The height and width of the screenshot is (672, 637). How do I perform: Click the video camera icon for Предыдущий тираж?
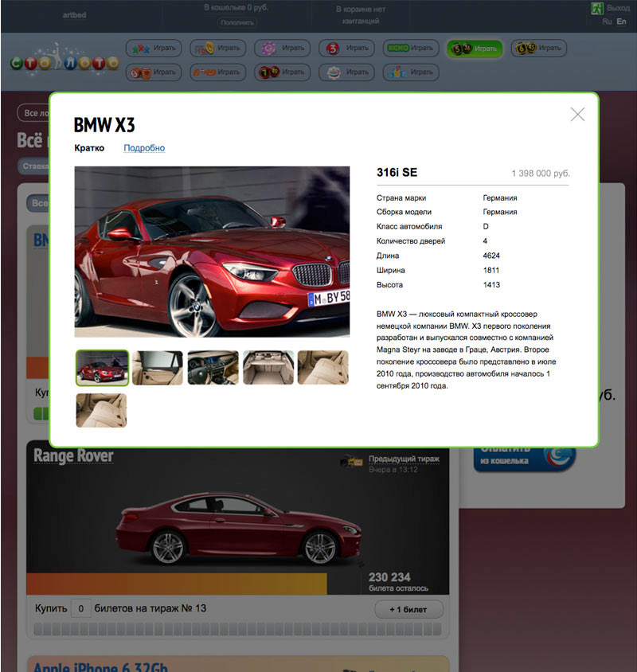[x=346, y=461]
